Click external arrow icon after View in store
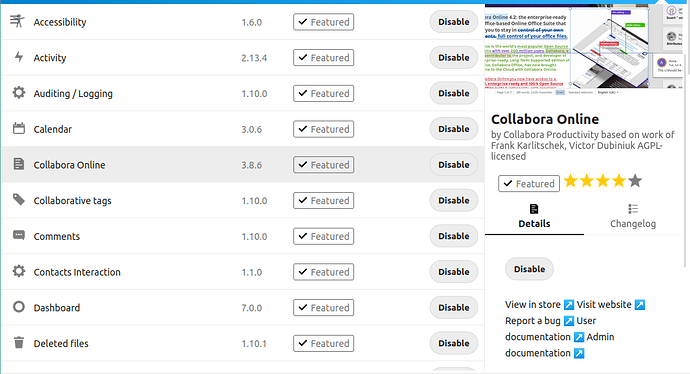The image size is (690, 374). (569, 304)
